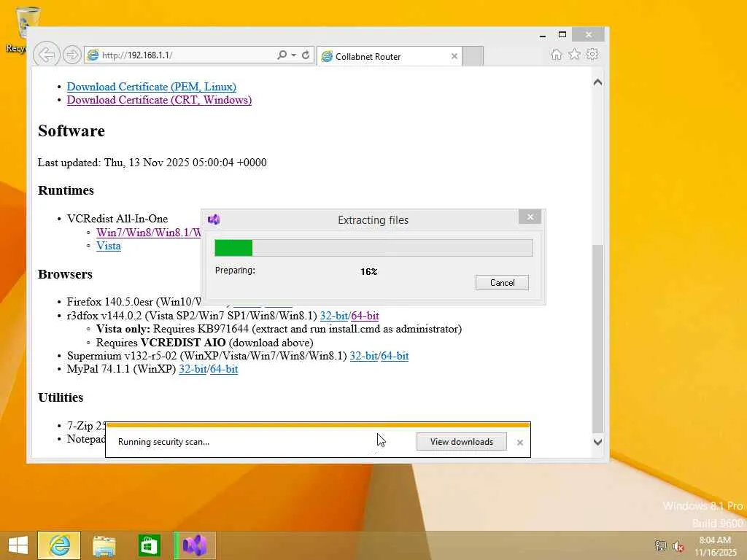The width and height of the screenshot is (747, 560).
Task: Download r3dfox 32-bit link
Action: [x=334, y=316]
